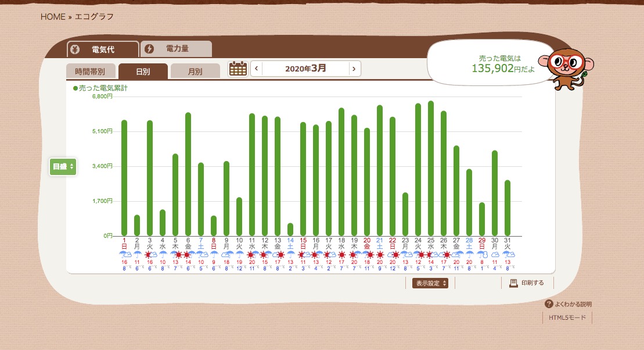The width and height of the screenshot is (644, 350).
Task: Click the 6,800円 axis label
Action: coord(102,97)
